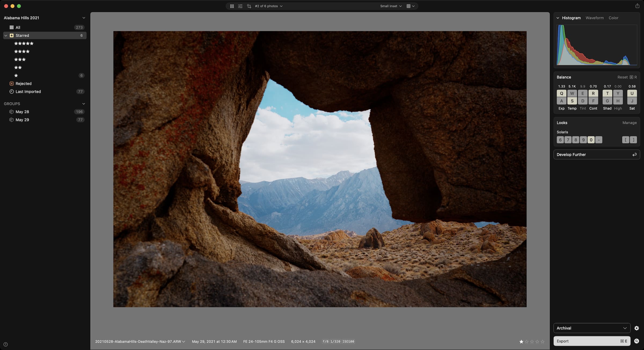Collapse the Groups section
The image size is (644, 350).
[x=83, y=104]
